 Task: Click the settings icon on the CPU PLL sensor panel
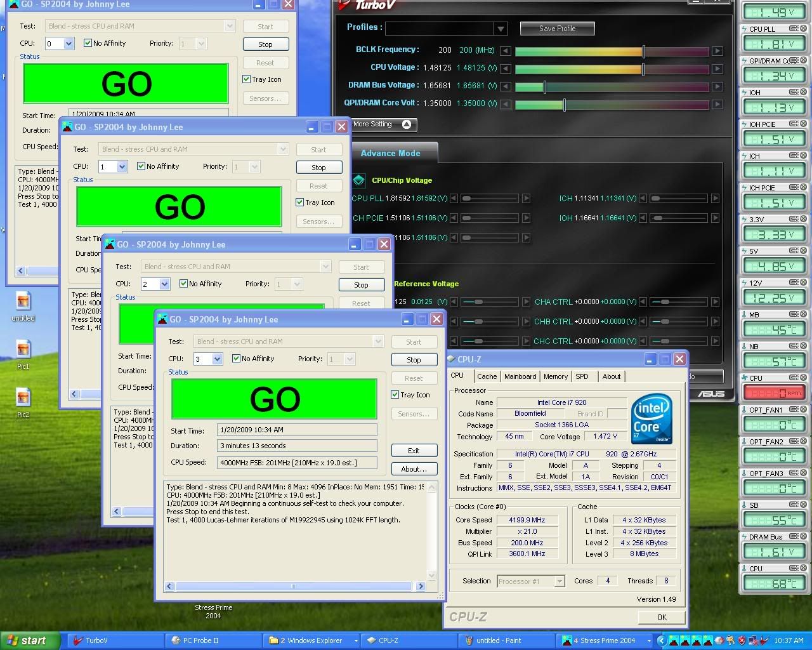point(793,29)
